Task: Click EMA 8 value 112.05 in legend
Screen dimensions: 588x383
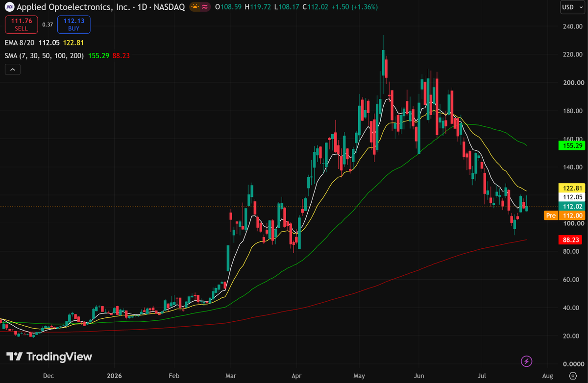Action: click(x=49, y=43)
